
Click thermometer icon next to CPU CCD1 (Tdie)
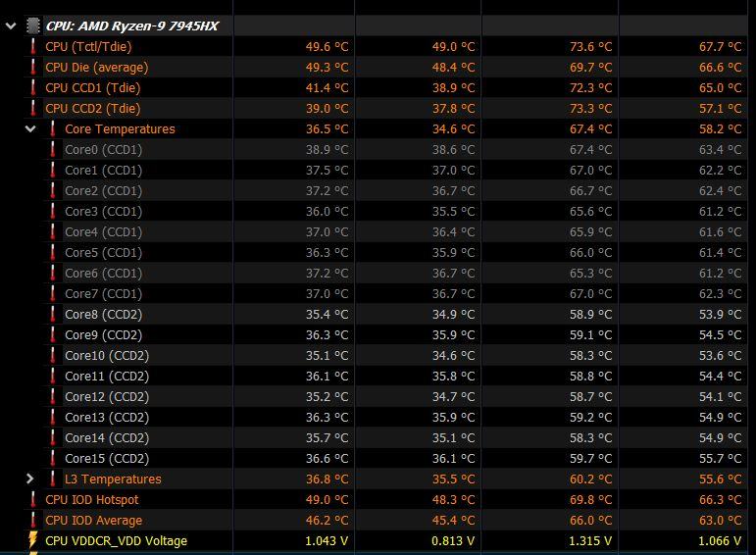32,87
